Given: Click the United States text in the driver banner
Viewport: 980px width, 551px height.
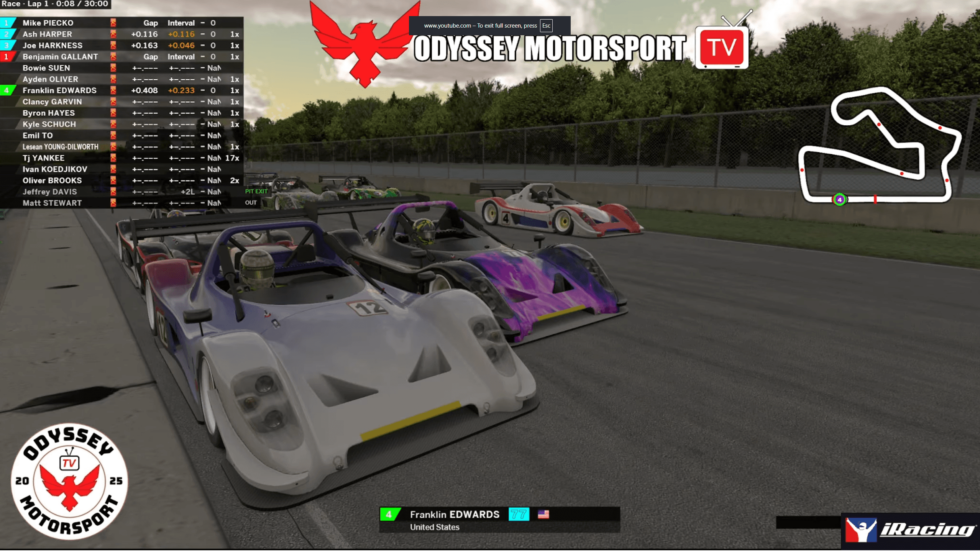Looking at the screenshot, I should tap(435, 527).
